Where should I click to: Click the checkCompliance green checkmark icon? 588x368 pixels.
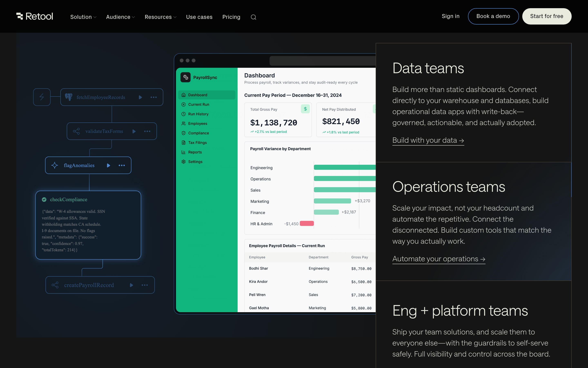coord(44,200)
